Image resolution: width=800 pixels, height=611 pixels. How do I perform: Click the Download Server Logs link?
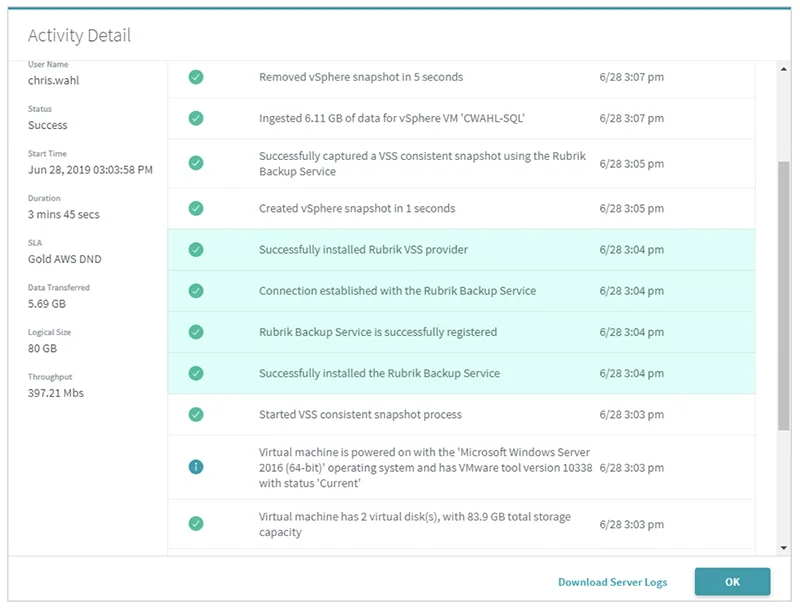click(x=612, y=582)
